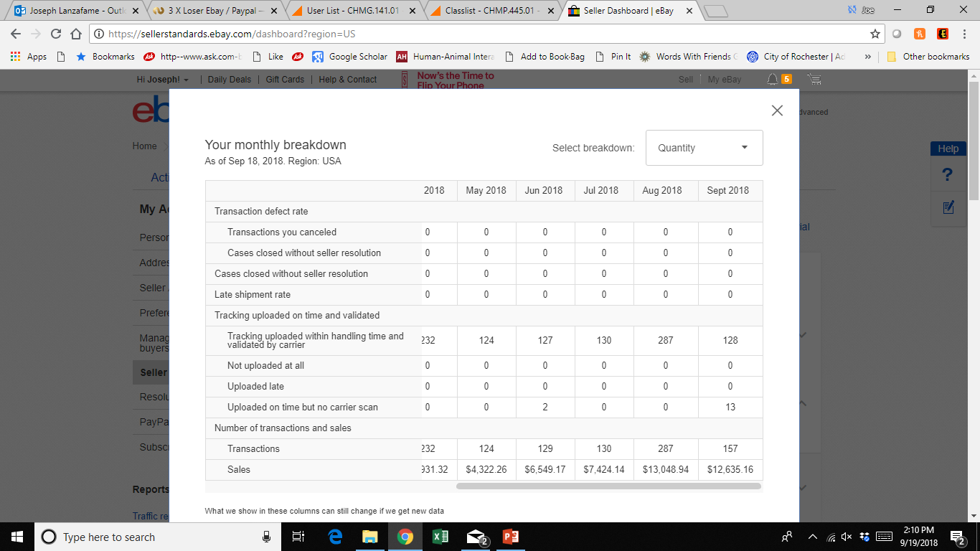Open PowerPoint from the taskbar

[x=510, y=537]
